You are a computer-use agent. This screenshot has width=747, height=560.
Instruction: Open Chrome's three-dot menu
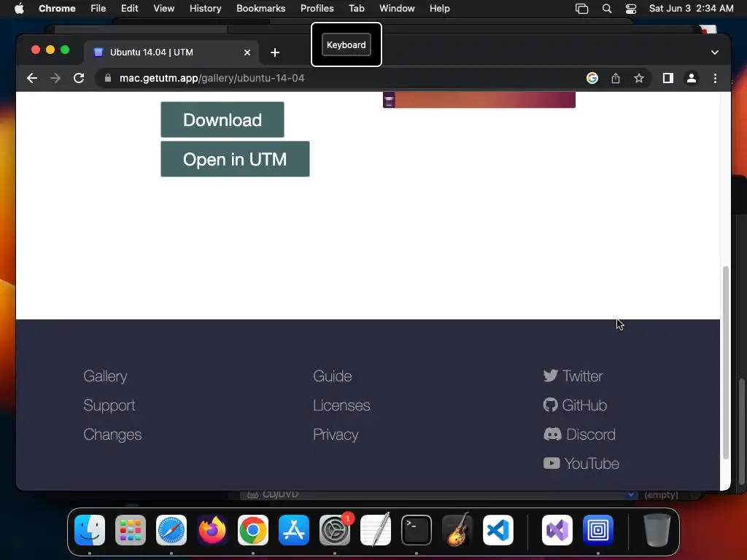click(x=715, y=78)
